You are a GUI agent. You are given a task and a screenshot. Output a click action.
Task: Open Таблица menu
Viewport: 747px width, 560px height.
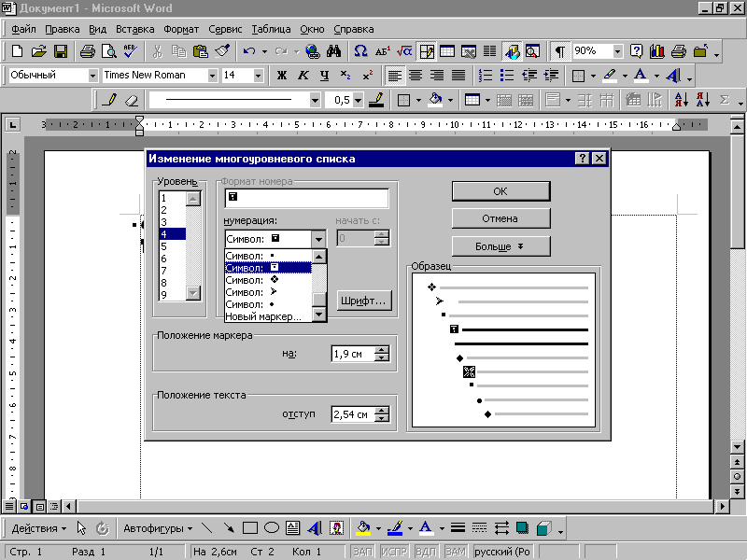pyautogui.click(x=271, y=29)
